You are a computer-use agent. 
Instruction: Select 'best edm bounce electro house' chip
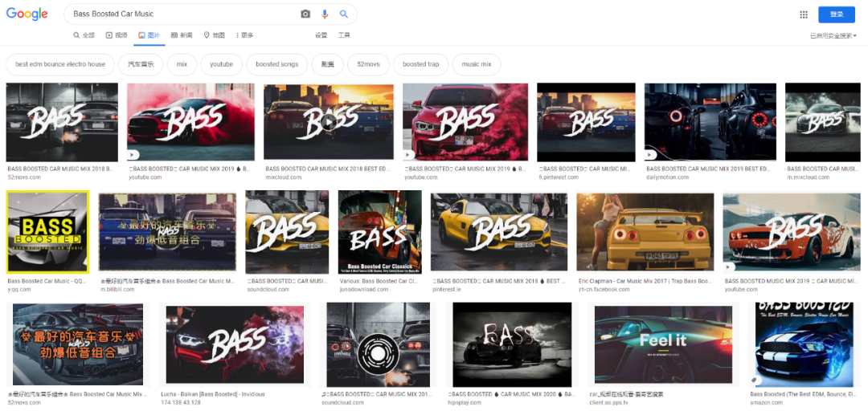point(60,64)
